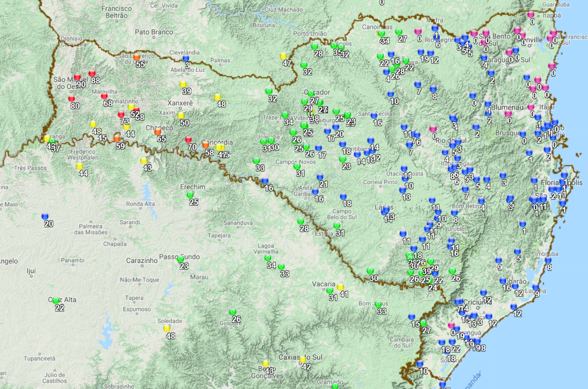Select the pink 0 marker below Blumenau

[508, 114]
